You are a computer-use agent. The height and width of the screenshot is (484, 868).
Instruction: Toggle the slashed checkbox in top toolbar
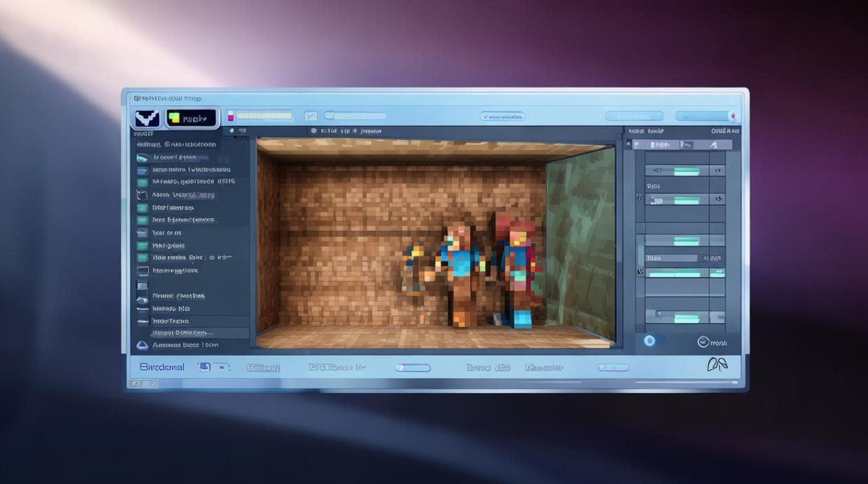[311, 116]
